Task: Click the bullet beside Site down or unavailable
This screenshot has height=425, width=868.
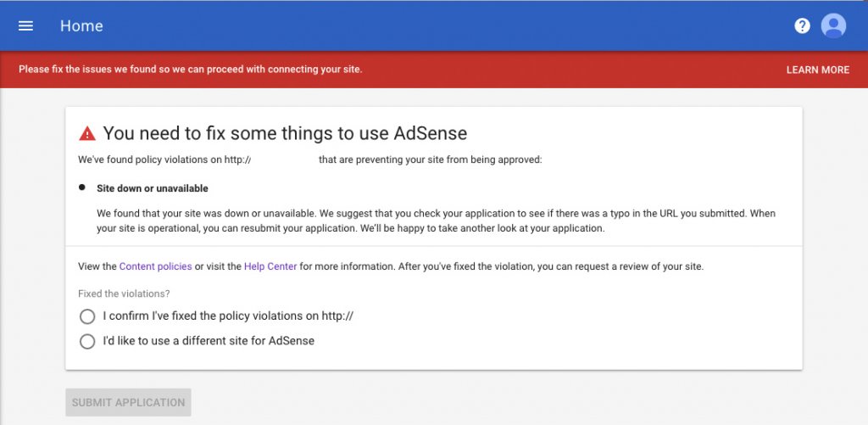Action: (x=82, y=187)
